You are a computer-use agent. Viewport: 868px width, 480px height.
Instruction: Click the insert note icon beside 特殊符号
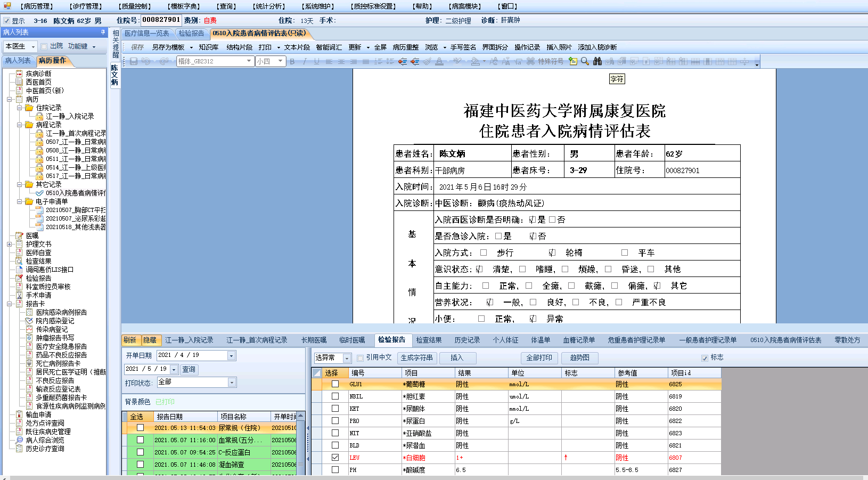(573, 61)
